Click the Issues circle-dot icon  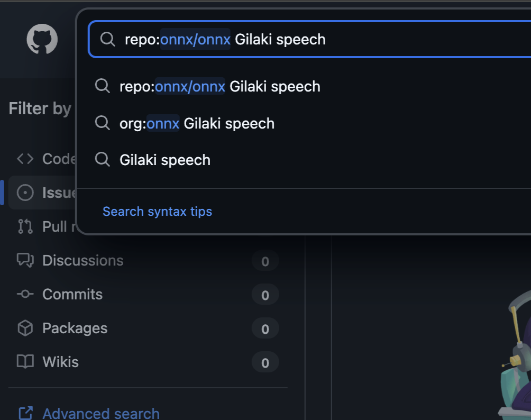coord(25,193)
